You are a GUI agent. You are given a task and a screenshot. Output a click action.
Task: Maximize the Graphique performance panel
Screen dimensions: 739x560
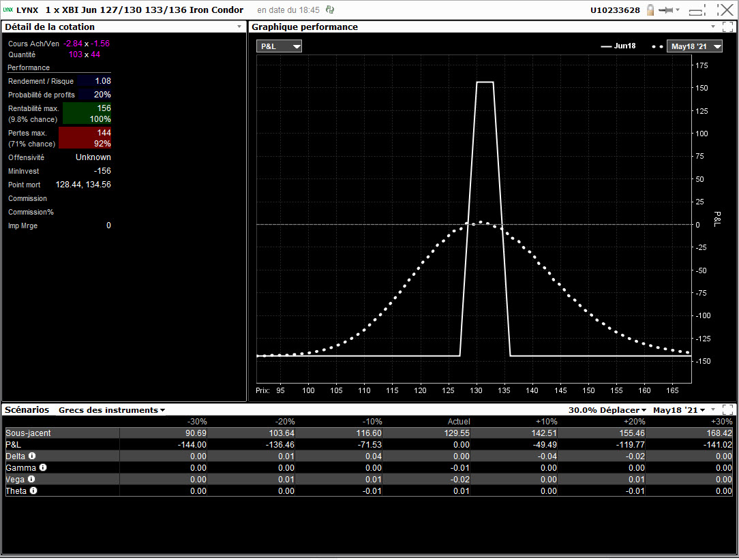[727, 27]
